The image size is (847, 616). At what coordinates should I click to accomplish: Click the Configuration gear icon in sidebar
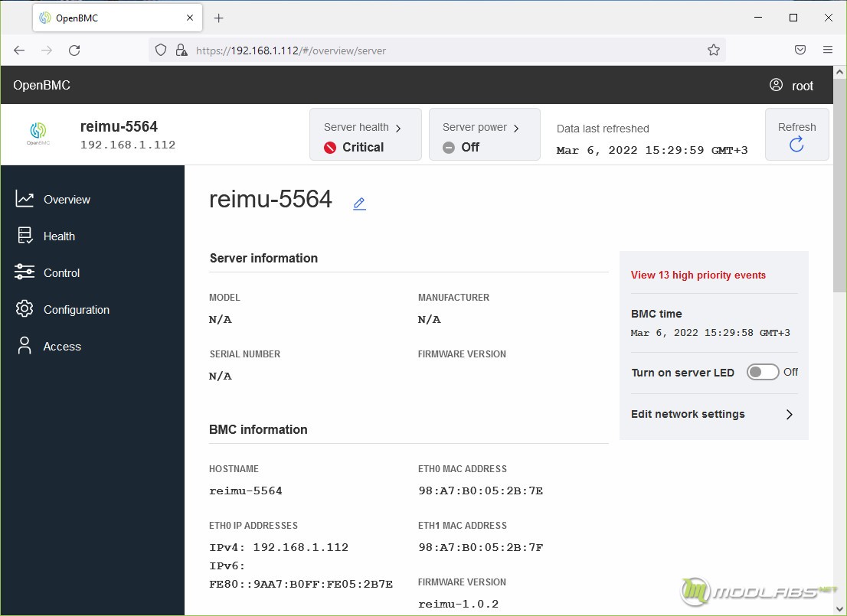tap(25, 309)
